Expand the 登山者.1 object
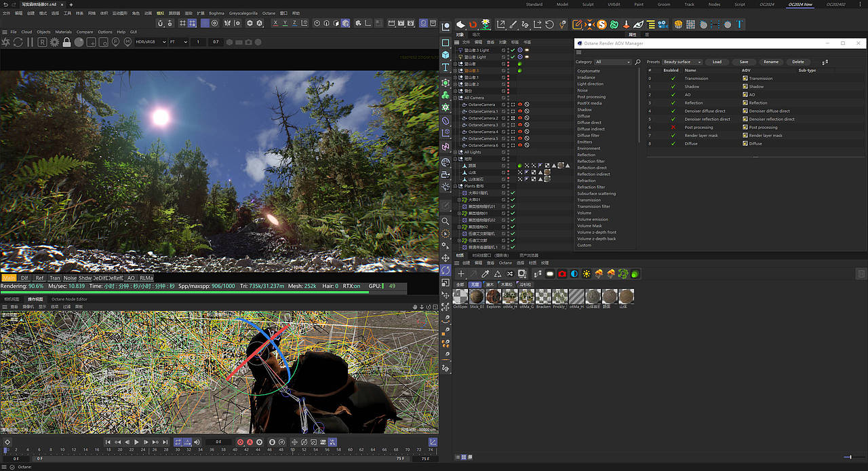The image size is (868, 471). 456,77
